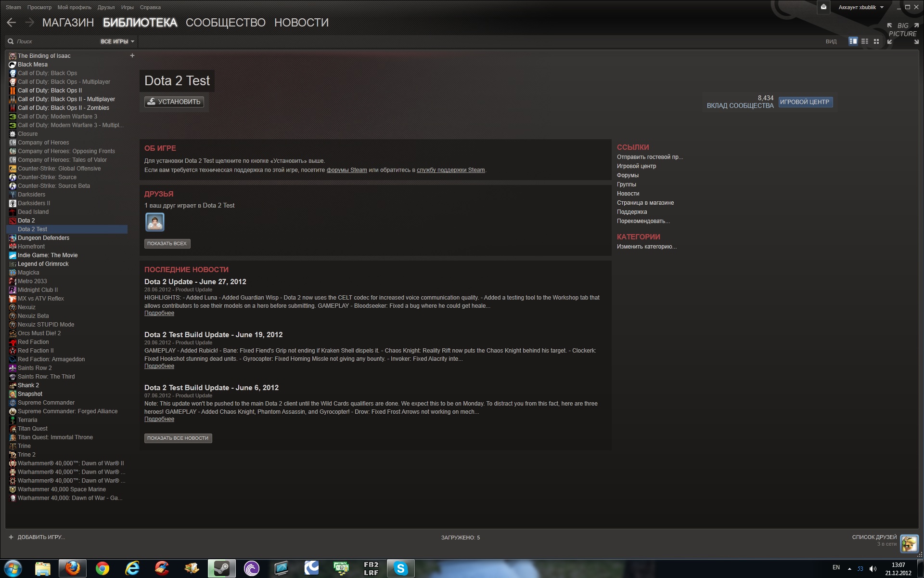Select the detail view layout icon
The width and height of the screenshot is (924, 578).
[x=853, y=41]
